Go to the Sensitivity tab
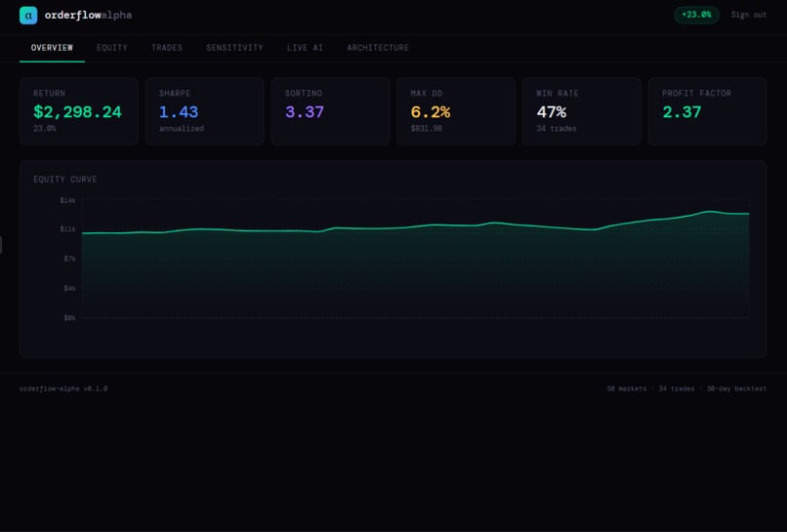The height and width of the screenshot is (532, 787). coord(234,48)
